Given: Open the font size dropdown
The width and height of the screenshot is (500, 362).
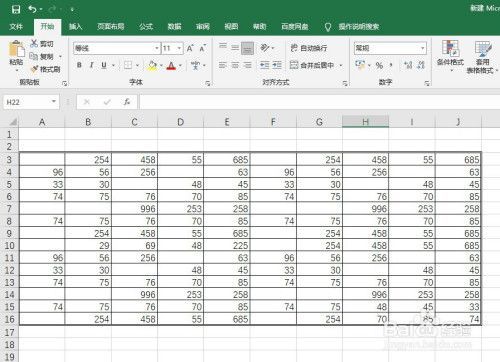Looking at the screenshot, I should point(179,49).
